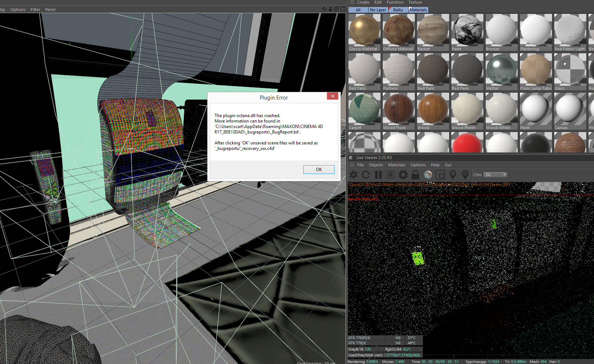
Task: Open Live Viewer Help menu
Action: coord(435,165)
